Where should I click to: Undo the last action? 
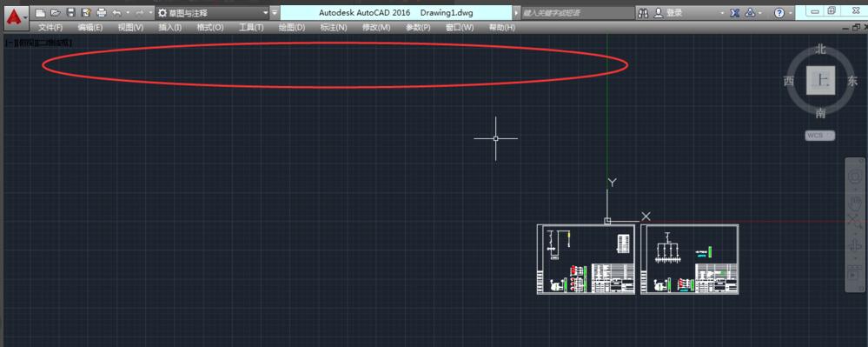pyautogui.click(x=116, y=12)
